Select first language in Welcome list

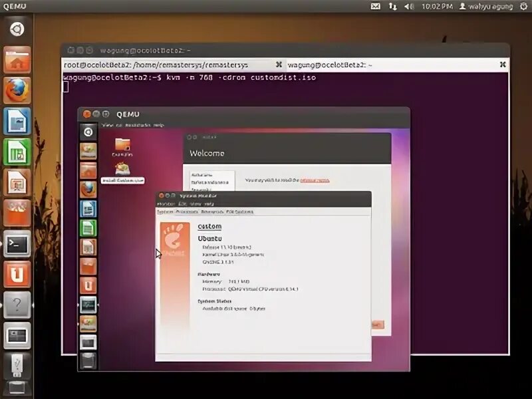click(202, 175)
